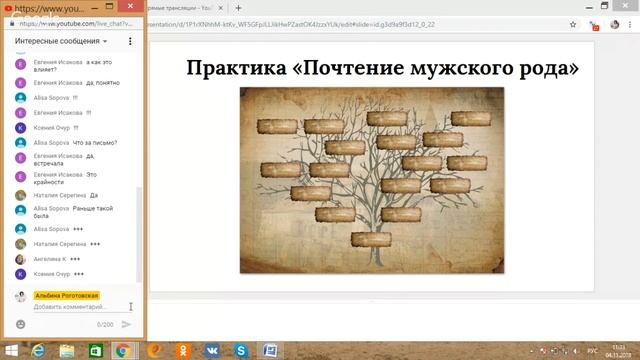Open the Chrome profile avatar

pos(614,24)
